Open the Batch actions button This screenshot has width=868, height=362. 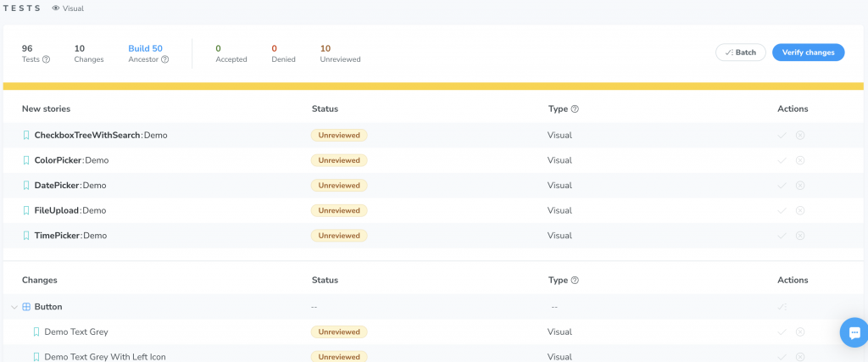pos(741,53)
